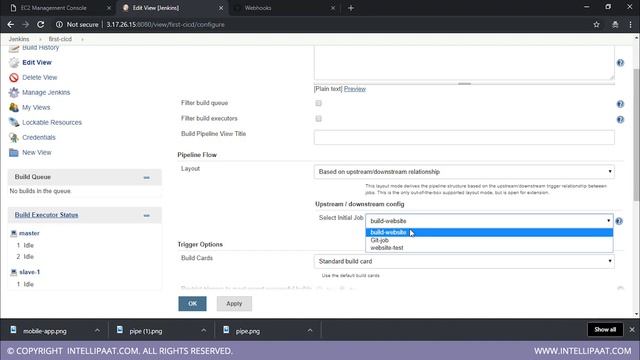Viewport: 640px width, 360px height.
Task: Click the browser back arrow
Action: tap(11, 24)
